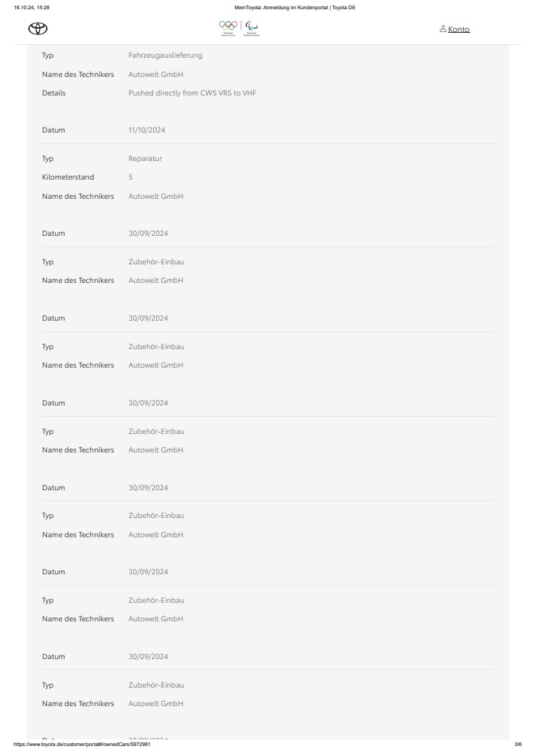The height and width of the screenshot is (756, 535).
Task: Open the Olympic rings partner logo
Action: pyautogui.click(x=228, y=29)
